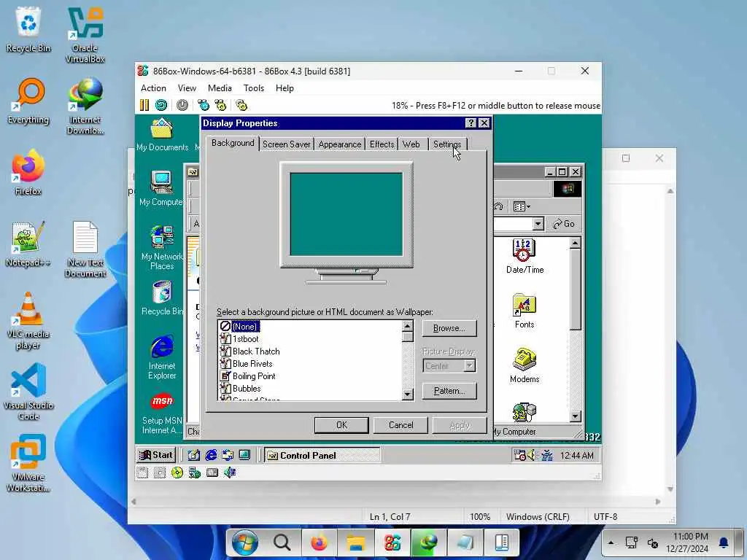Open Control Panel address bar dropdown
The width and height of the screenshot is (747, 560).
click(x=538, y=224)
